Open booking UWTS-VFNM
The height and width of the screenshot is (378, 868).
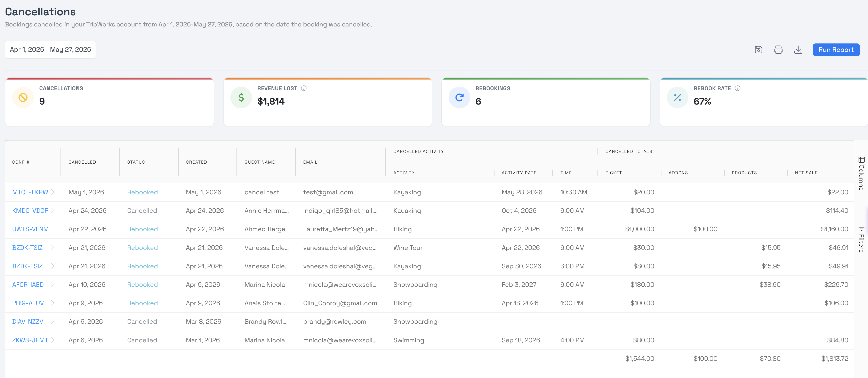30,229
